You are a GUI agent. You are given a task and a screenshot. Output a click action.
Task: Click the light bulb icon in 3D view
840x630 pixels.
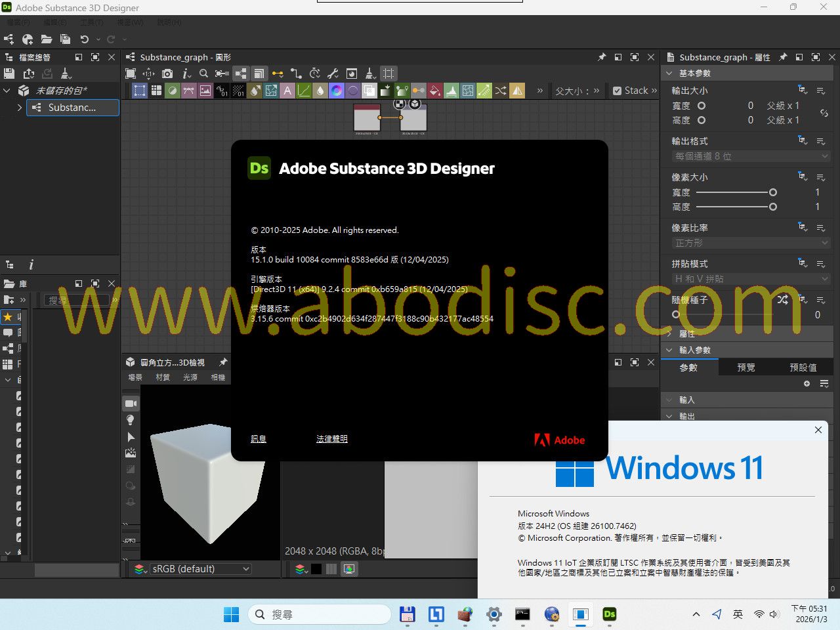point(131,420)
